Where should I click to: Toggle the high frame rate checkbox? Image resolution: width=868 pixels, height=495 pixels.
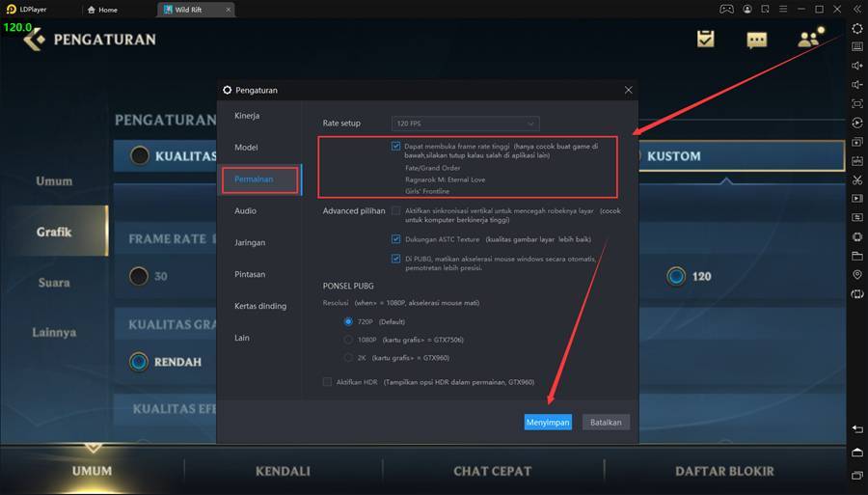pos(395,146)
